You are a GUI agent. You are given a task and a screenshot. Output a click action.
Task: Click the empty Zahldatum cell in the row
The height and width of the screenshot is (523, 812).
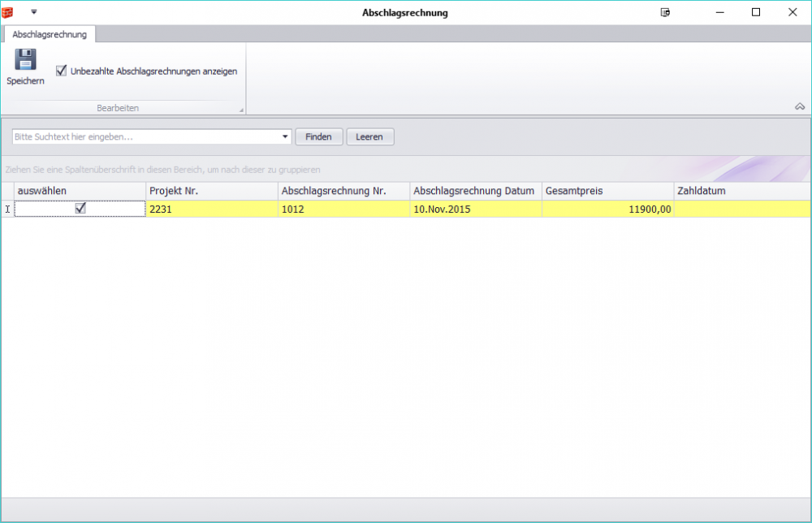(x=741, y=209)
